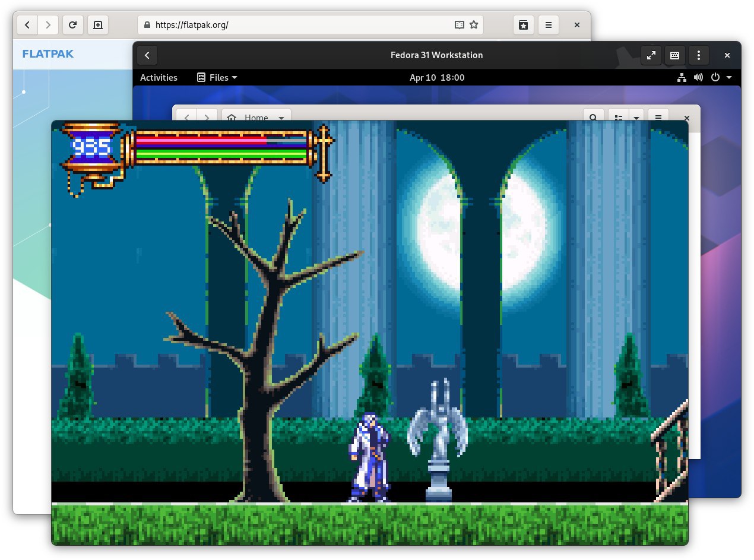Open the three-dot menu of Fedora window
Image resolution: width=754 pixels, height=560 pixels.
coord(699,55)
